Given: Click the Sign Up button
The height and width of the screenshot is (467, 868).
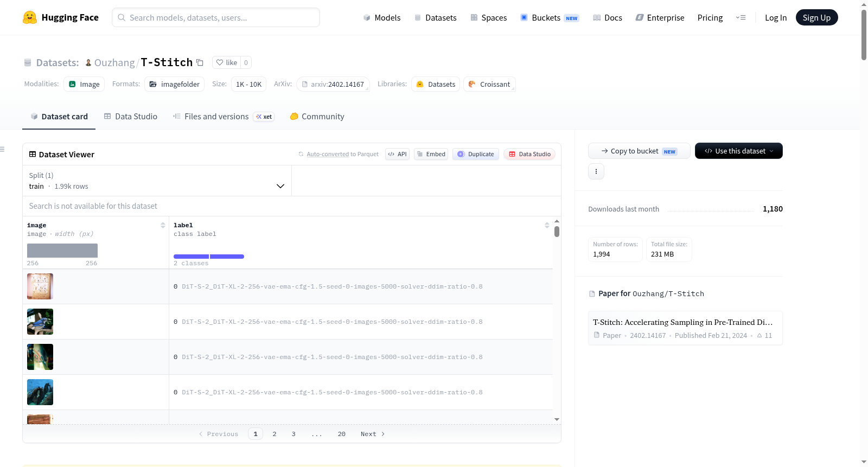Looking at the screenshot, I should point(817,17).
